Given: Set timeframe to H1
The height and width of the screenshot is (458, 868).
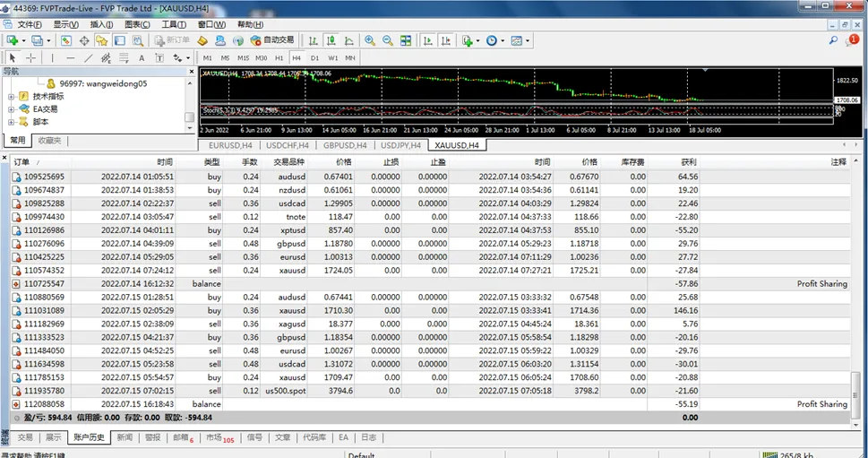Looking at the screenshot, I should [x=279, y=57].
